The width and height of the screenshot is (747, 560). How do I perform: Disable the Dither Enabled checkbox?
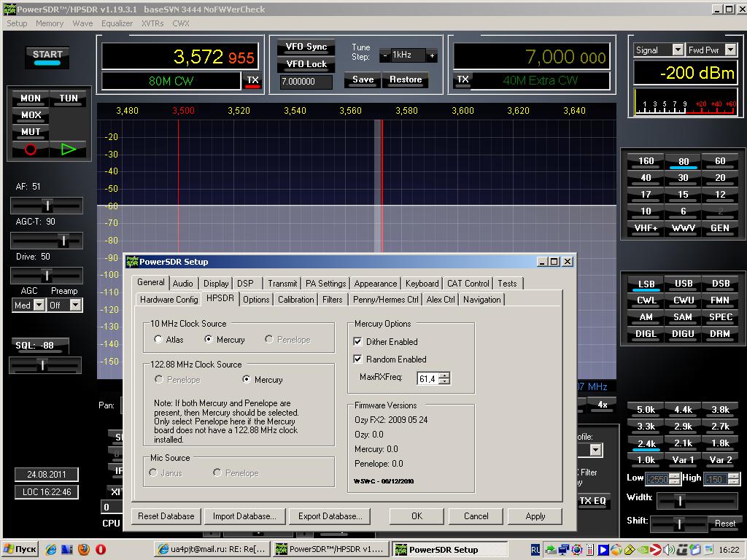click(x=358, y=342)
